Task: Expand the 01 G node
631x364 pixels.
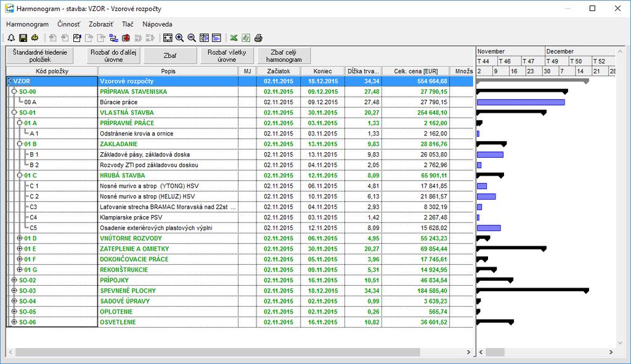Action: click(x=19, y=270)
